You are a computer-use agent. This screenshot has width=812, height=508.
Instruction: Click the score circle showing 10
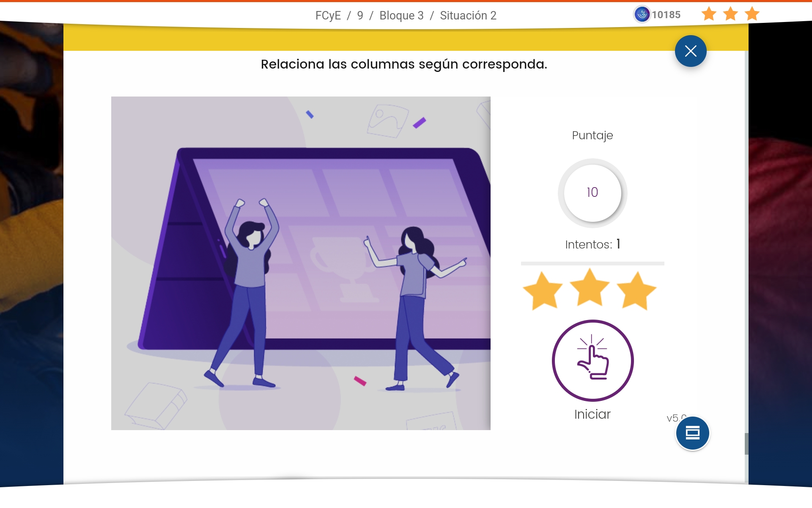(x=592, y=193)
